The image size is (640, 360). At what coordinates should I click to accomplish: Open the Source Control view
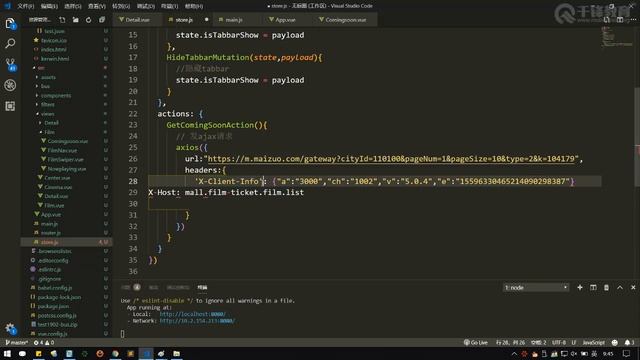(10, 64)
